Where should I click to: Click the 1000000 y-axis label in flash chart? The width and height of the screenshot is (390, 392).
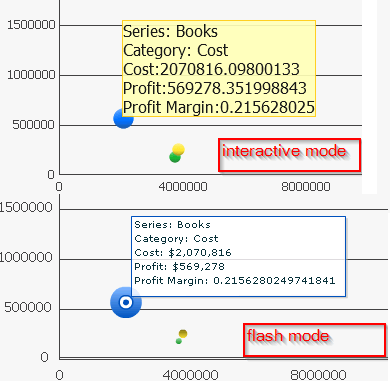[26, 257]
